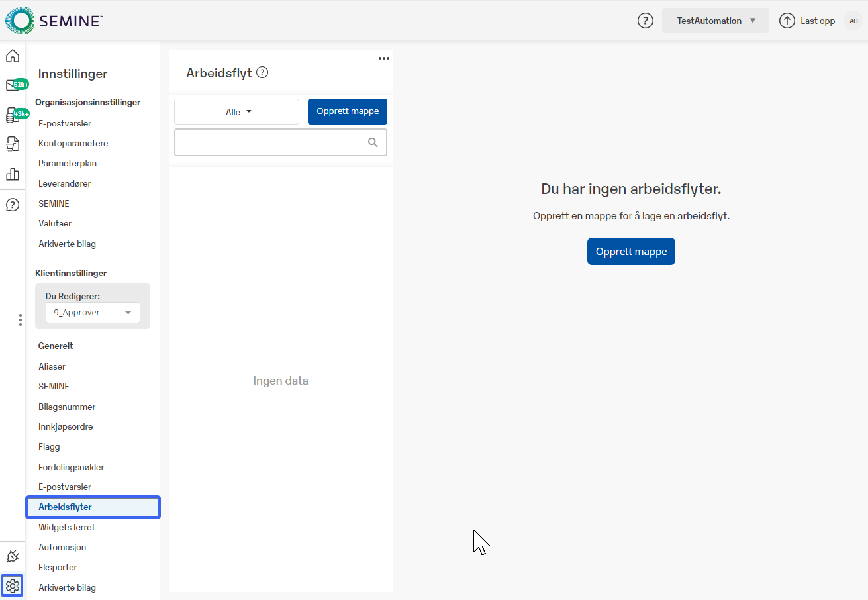Open the Alle filter dropdown

[x=236, y=112]
